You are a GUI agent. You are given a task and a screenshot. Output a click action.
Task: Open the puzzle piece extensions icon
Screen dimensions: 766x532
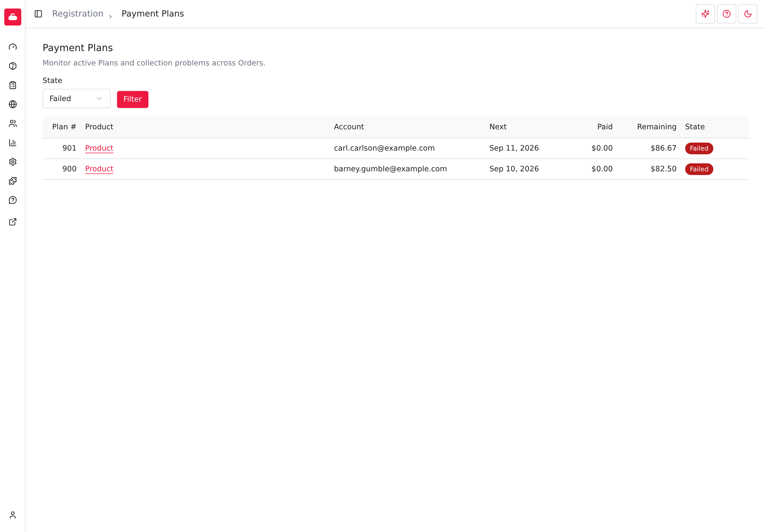point(13,181)
